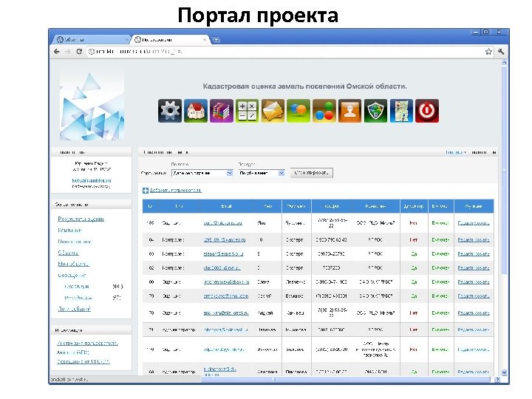Click green 'Включен' status in first user row

pyautogui.click(x=440, y=223)
